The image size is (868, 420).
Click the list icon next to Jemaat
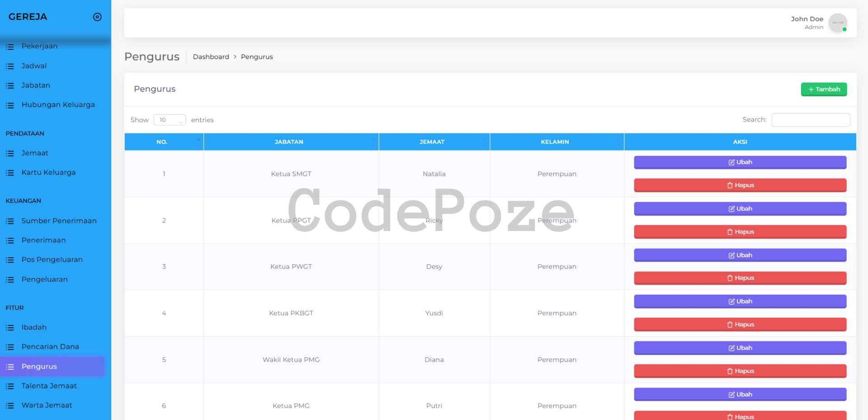[10, 153]
